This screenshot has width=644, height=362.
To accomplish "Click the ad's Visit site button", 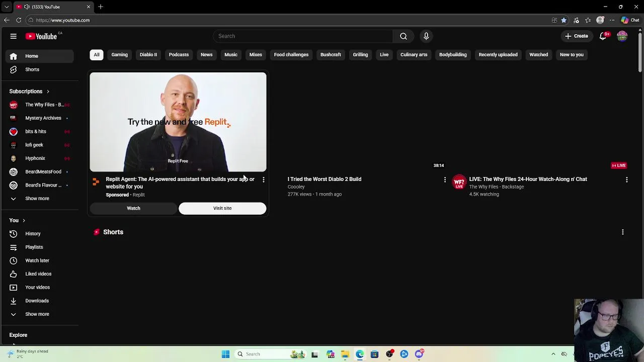I will click(x=222, y=208).
